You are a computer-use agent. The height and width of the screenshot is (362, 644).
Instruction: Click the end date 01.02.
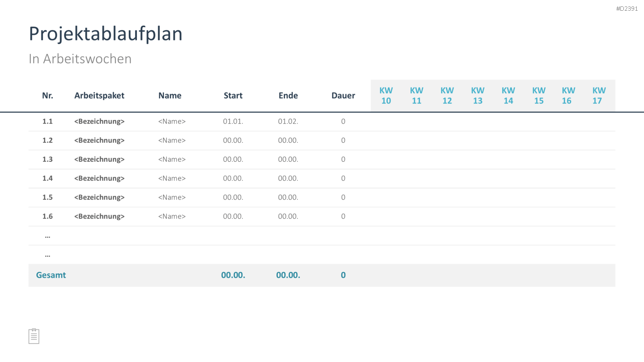[288, 121]
